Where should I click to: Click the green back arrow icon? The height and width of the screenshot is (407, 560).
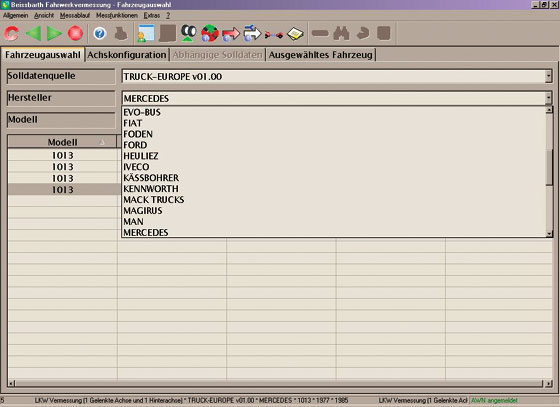coord(33,34)
